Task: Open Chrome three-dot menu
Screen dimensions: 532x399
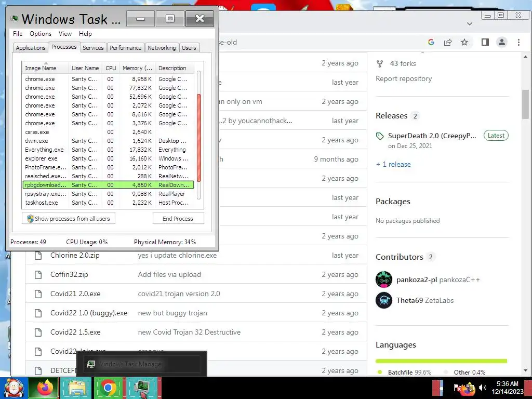Action: [x=518, y=42]
